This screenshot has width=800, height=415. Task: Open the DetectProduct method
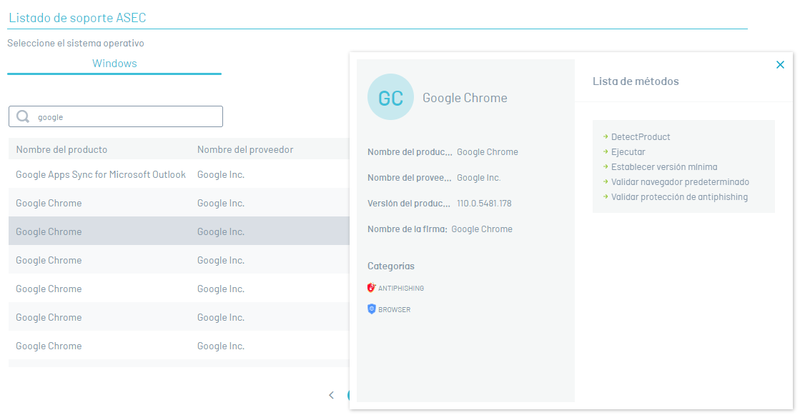(x=640, y=137)
